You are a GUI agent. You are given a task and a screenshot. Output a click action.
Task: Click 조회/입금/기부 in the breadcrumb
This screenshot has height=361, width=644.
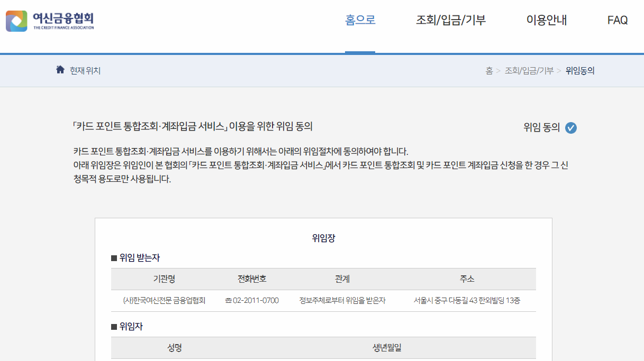pos(530,70)
